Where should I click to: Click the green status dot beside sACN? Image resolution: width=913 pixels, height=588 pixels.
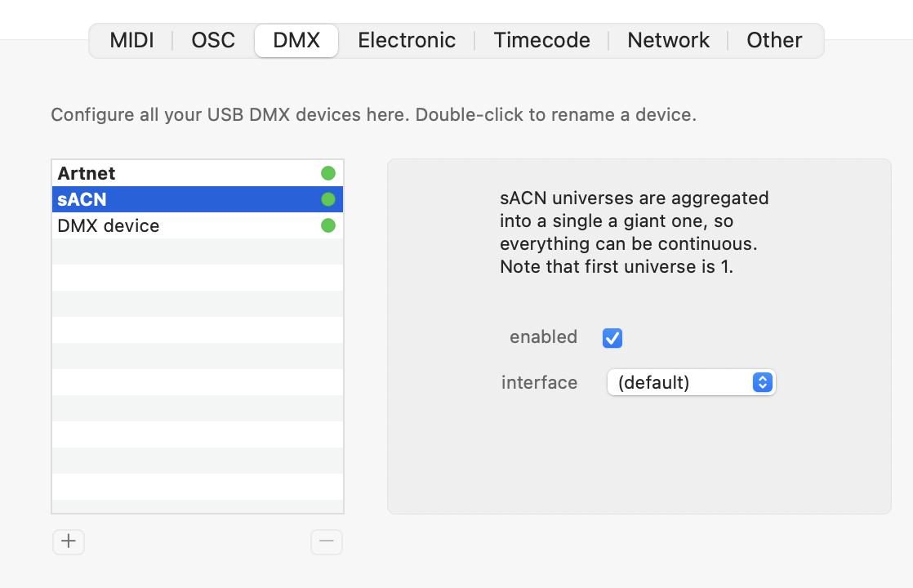click(328, 199)
